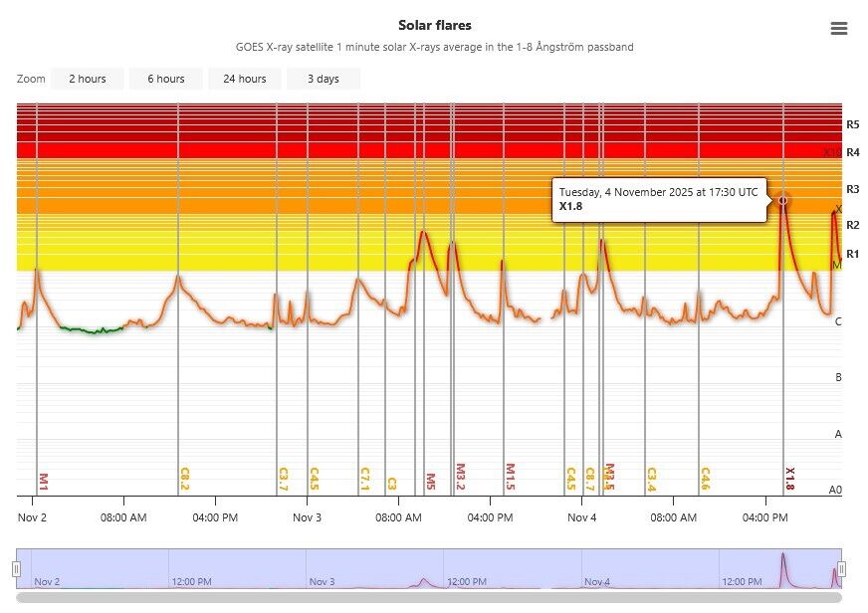The width and height of the screenshot is (868, 613).
Task: Zoom chart to 24 hours
Action: [244, 79]
